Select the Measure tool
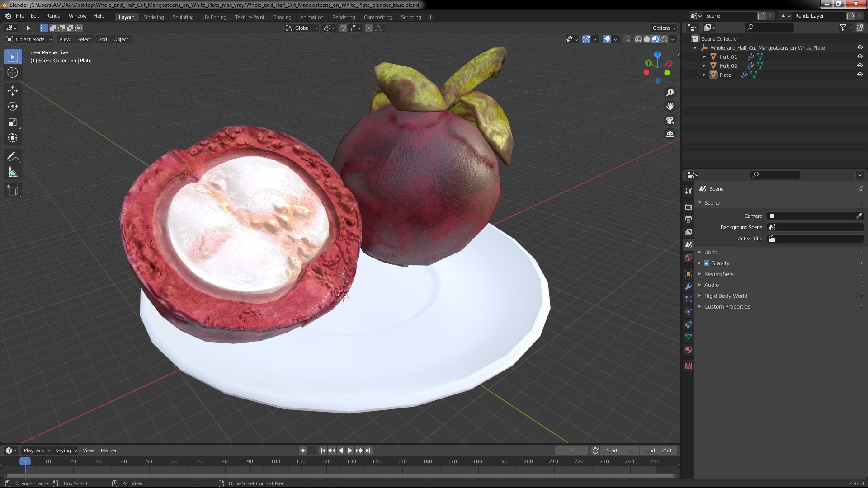 (13, 173)
